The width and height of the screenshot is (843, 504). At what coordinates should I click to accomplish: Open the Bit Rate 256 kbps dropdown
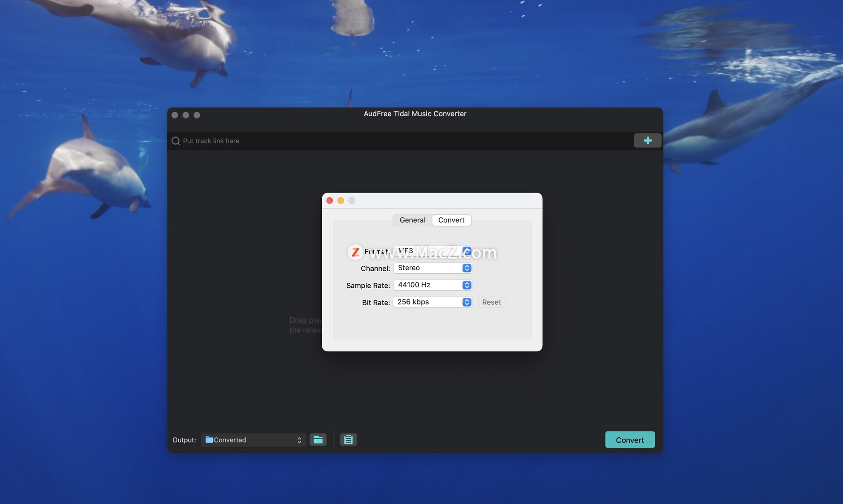(x=432, y=302)
